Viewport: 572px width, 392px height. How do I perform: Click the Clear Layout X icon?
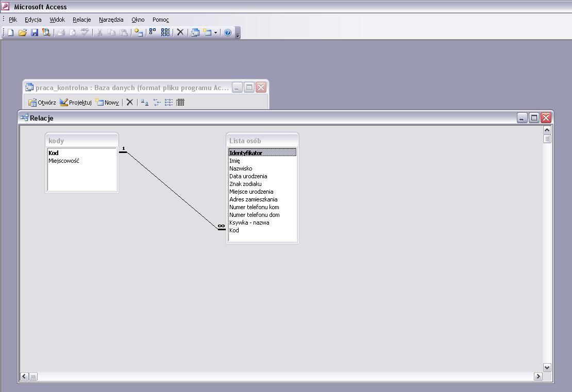180,32
